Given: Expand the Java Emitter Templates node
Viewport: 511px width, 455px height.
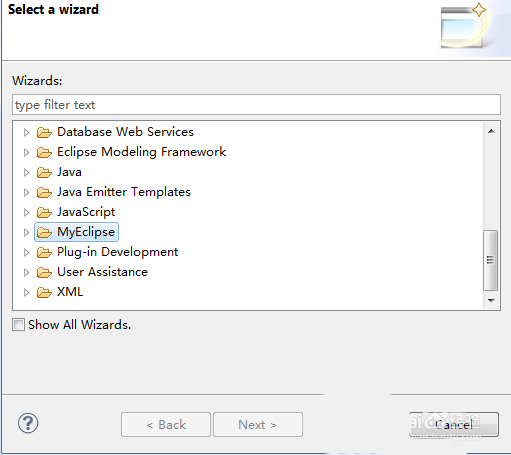Looking at the screenshot, I should (26, 192).
